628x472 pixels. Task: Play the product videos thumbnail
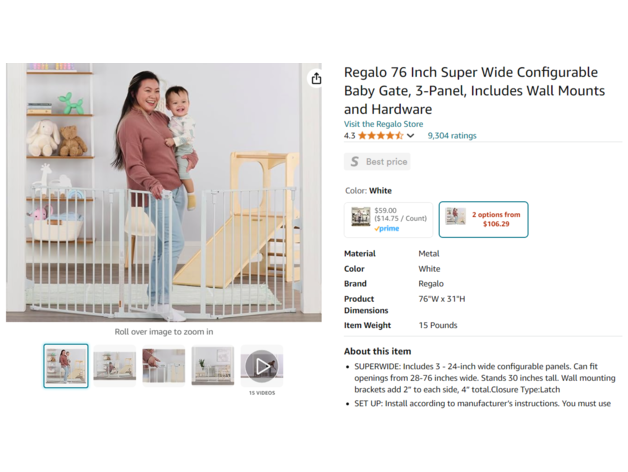(261, 366)
